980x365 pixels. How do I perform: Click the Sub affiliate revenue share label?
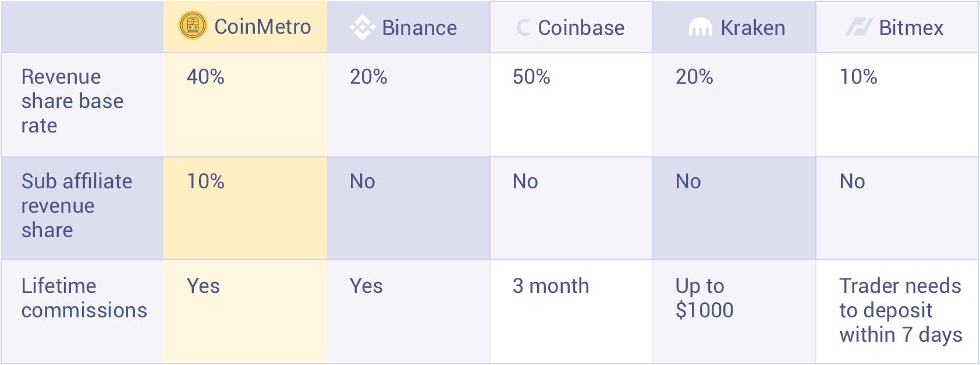coord(76,206)
